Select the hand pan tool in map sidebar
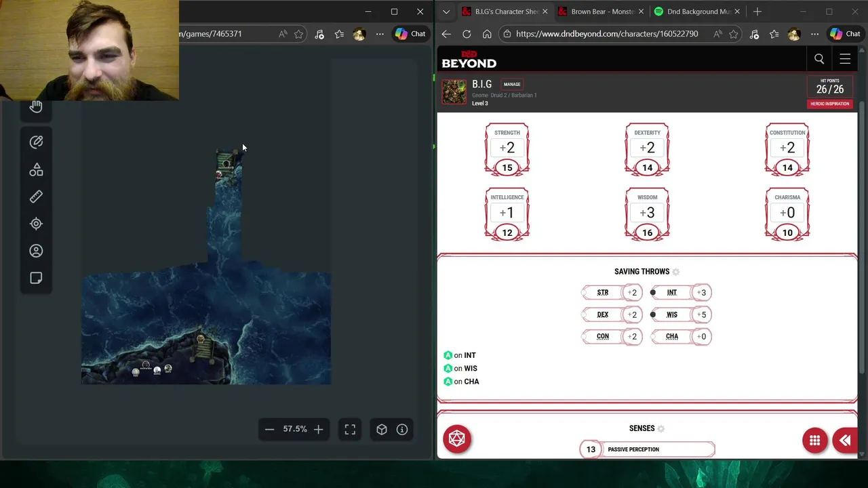868x488 pixels. tap(36, 107)
